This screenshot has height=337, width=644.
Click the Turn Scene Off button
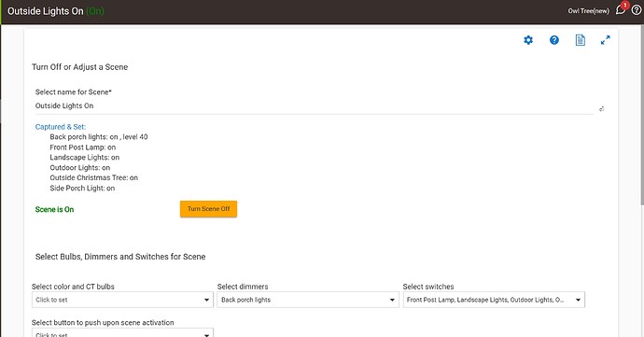pyautogui.click(x=208, y=209)
